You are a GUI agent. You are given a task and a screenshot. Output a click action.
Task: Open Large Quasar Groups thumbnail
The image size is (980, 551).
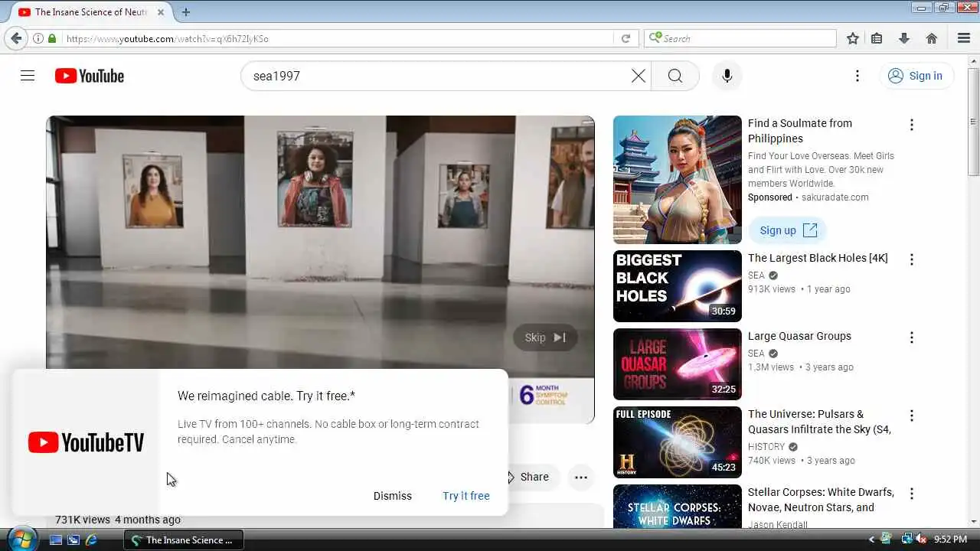pyautogui.click(x=678, y=364)
